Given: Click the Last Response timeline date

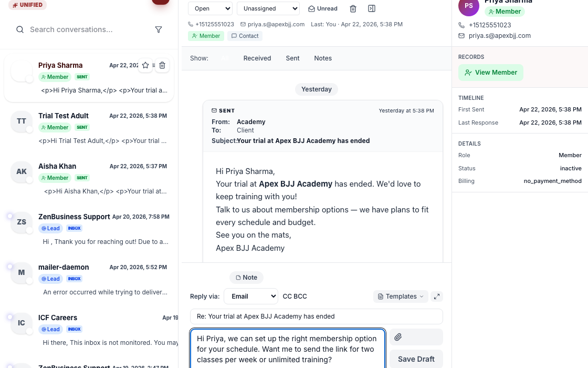Looking at the screenshot, I should tap(550, 123).
